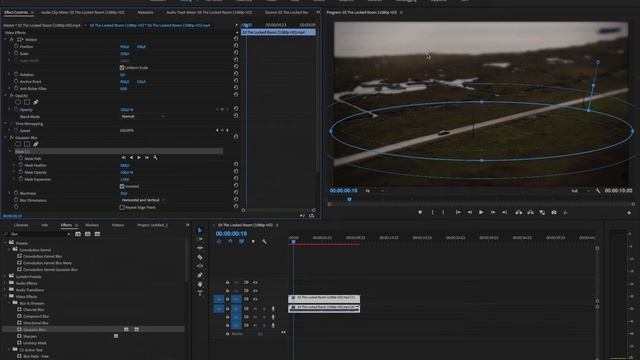The height and width of the screenshot is (360, 640).
Task: Toggle top video track eye visibility
Action: point(255,282)
